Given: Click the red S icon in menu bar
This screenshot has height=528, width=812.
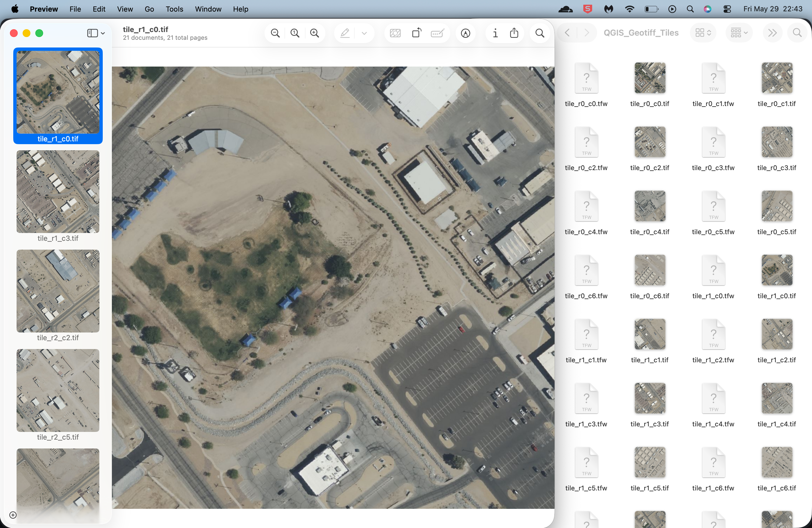Looking at the screenshot, I should [587, 9].
